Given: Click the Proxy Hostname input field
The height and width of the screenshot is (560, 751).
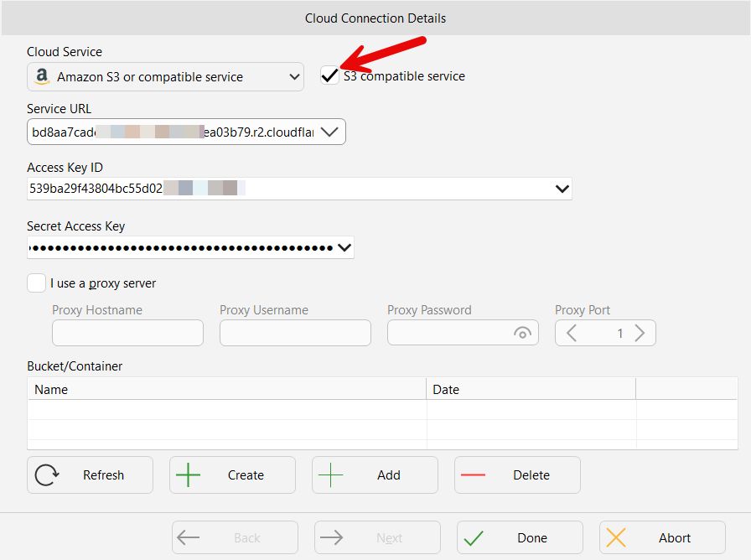Looking at the screenshot, I should pos(127,333).
